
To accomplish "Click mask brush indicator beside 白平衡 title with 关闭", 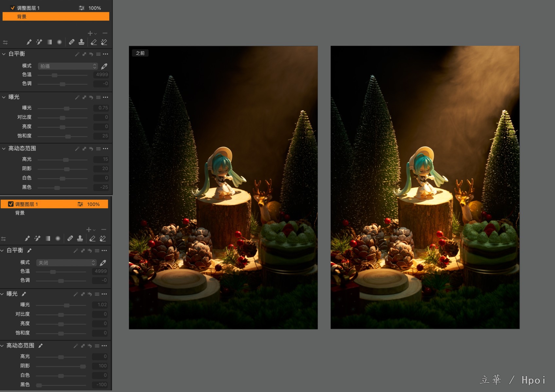I will coord(29,250).
